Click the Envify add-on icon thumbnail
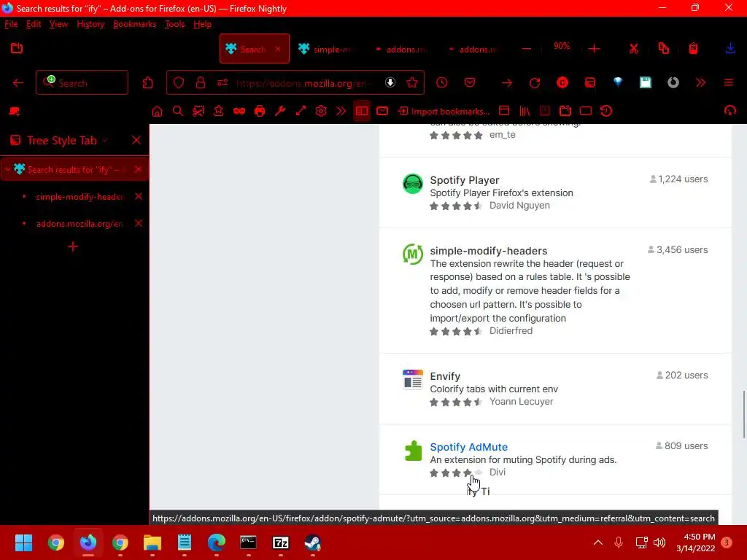Image resolution: width=747 pixels, height=560 pixels. [x=413, y=379]
